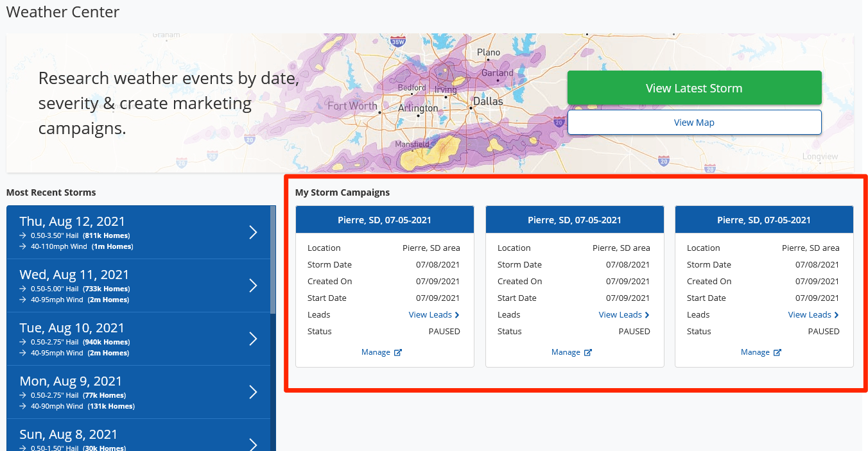Expand the Thu, Aug 12, 2021 storm chevron
Viewport: 868px width, 451px height.
(x=253, y=232)
